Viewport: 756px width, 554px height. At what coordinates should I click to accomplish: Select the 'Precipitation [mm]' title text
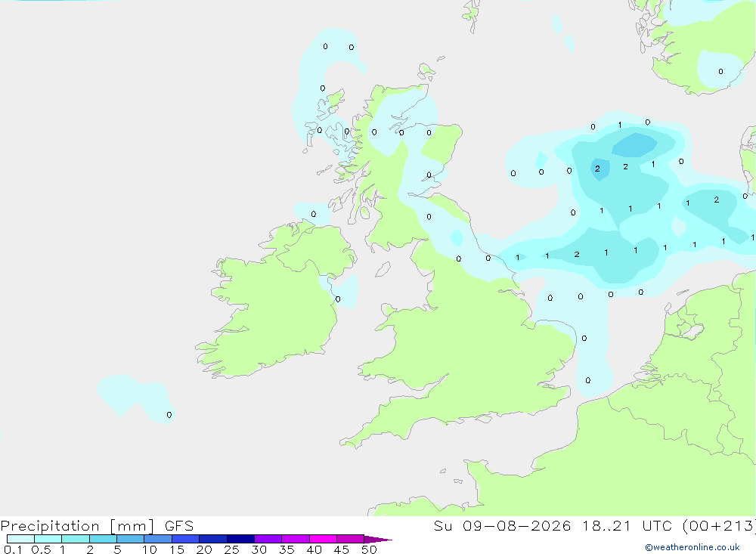click(x=77, y=526)
